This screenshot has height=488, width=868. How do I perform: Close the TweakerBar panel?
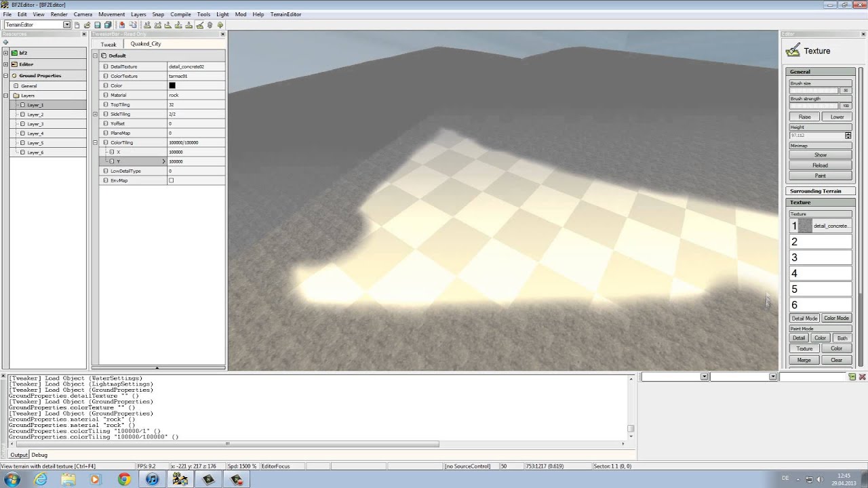[222, 34]
